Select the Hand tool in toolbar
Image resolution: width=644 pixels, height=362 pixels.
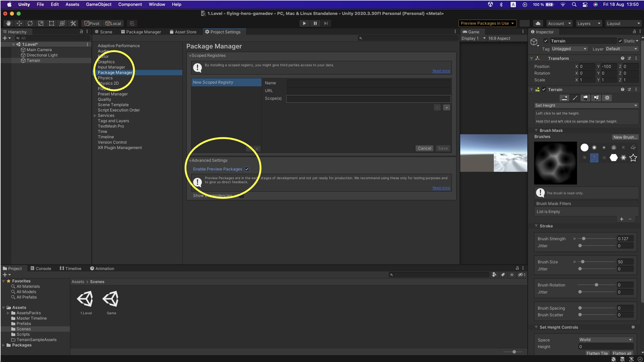coord(8,23)
